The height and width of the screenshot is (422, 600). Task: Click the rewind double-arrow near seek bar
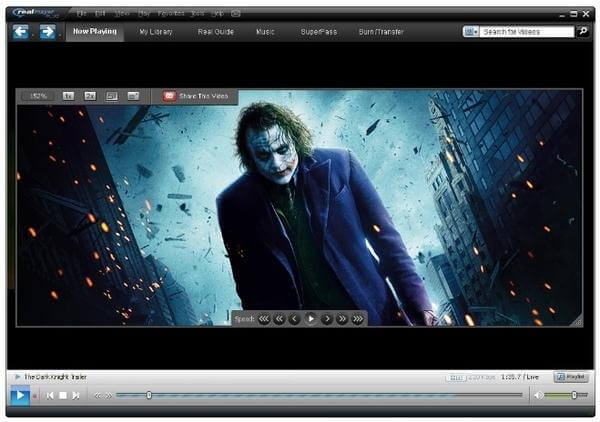pyautogui.click(x=98, y=396)
